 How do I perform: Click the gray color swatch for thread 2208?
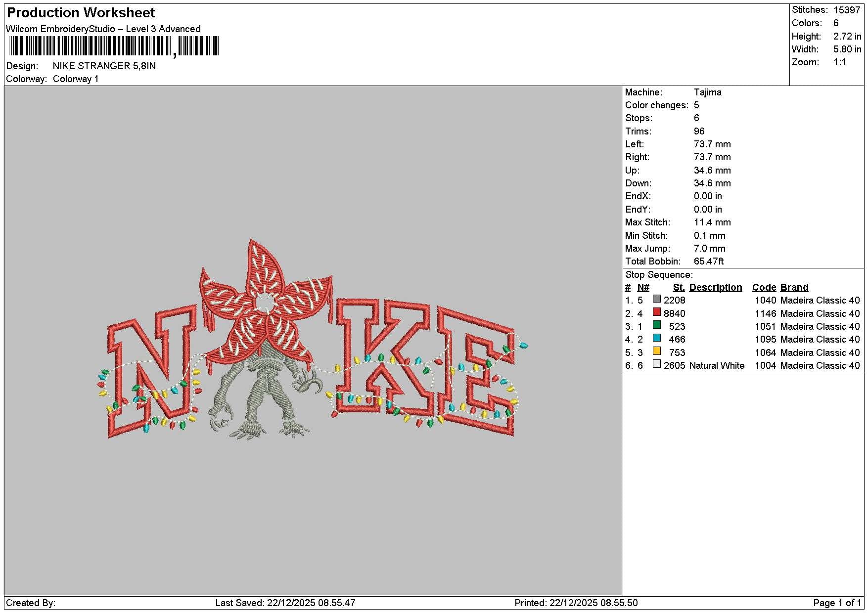(x=656, y=299)
